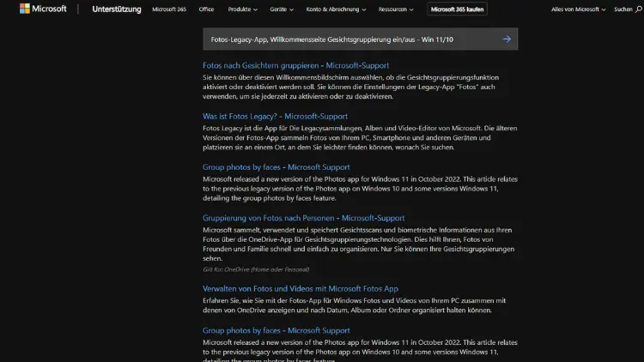Screen dimensions: 644x362
Task: Click snippet starting 'Microsoft sammelt, verwendet und speichert'
Action: point(358,244)
